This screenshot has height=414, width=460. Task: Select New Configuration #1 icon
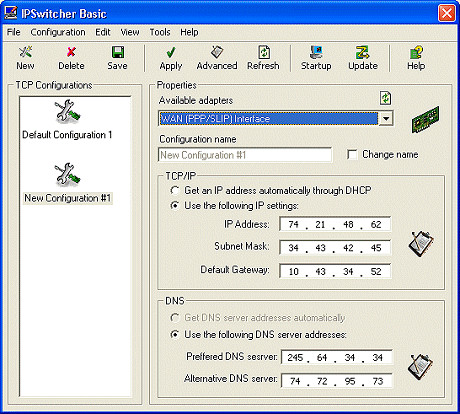tap(68, 174)
